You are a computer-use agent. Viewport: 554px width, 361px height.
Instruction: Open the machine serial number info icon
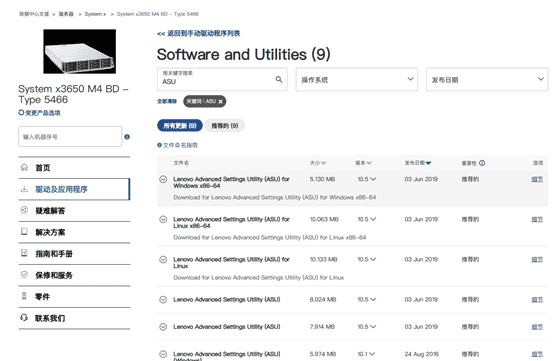pyautogui.click(x=127, y=137)
